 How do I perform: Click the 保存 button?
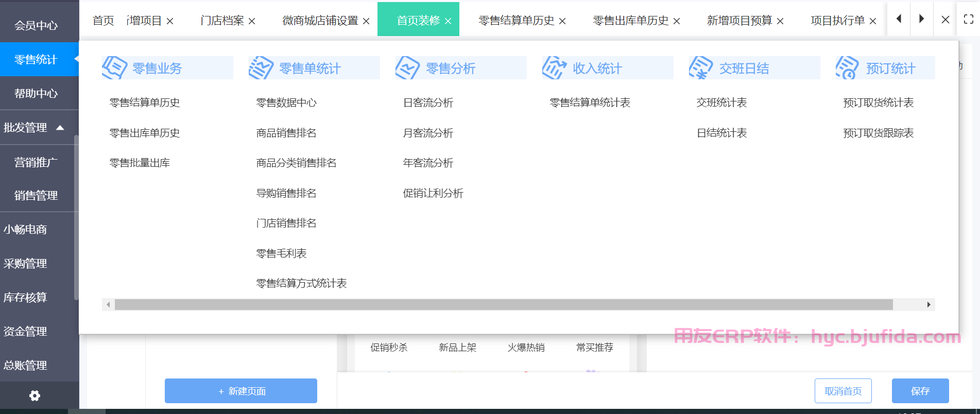920,391
